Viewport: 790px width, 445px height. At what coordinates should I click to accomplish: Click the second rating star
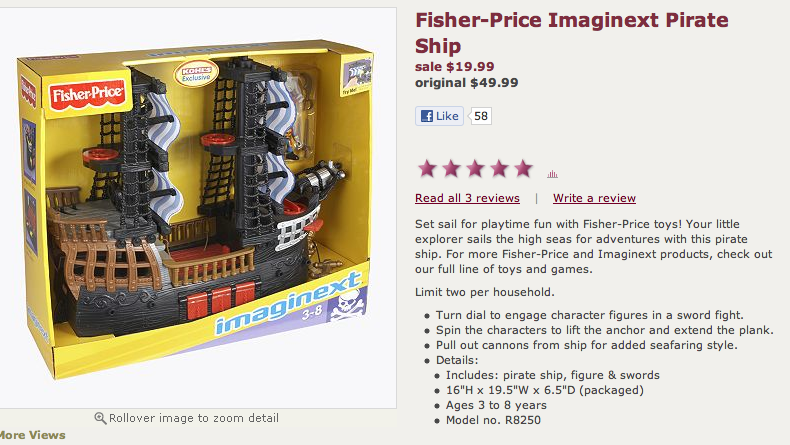pos(451,168)
